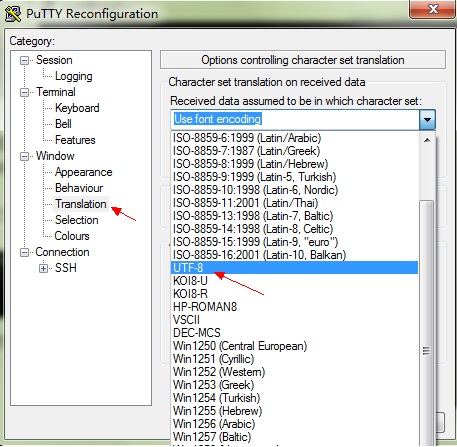
Task: Select Session category
Action: [54, 60]
